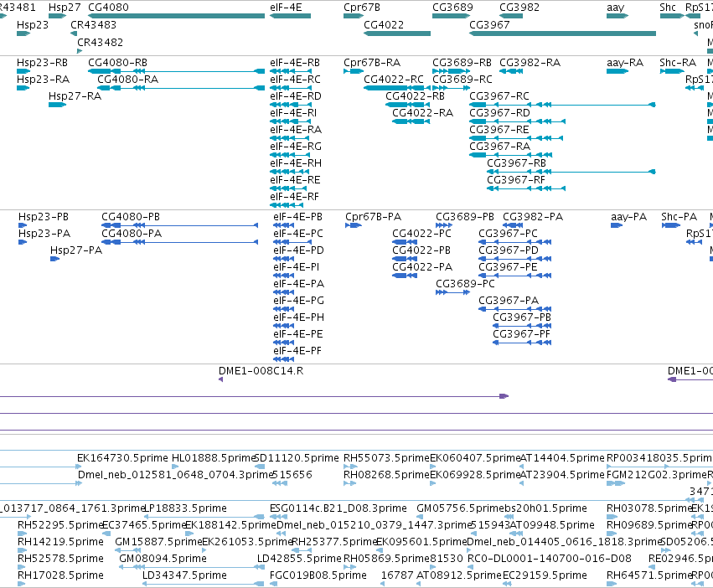Select the CG3967 gene label
The image size is (713, 588).
click(489, 24)
